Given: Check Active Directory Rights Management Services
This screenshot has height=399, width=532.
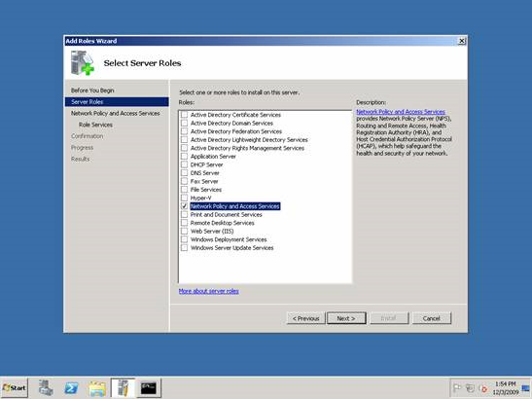Looking at the screenshot, I should click(x=184, y=148).
